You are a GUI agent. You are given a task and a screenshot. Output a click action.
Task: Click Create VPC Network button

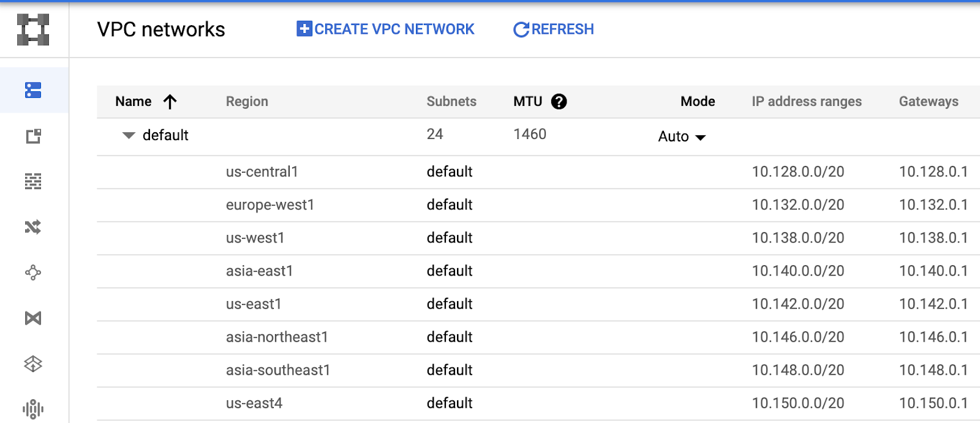(x=385, y=29)
